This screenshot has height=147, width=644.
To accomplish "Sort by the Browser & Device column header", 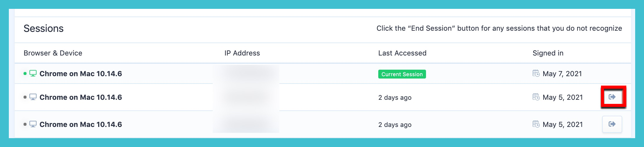I will pyautogui.click(x=53, y=53).
